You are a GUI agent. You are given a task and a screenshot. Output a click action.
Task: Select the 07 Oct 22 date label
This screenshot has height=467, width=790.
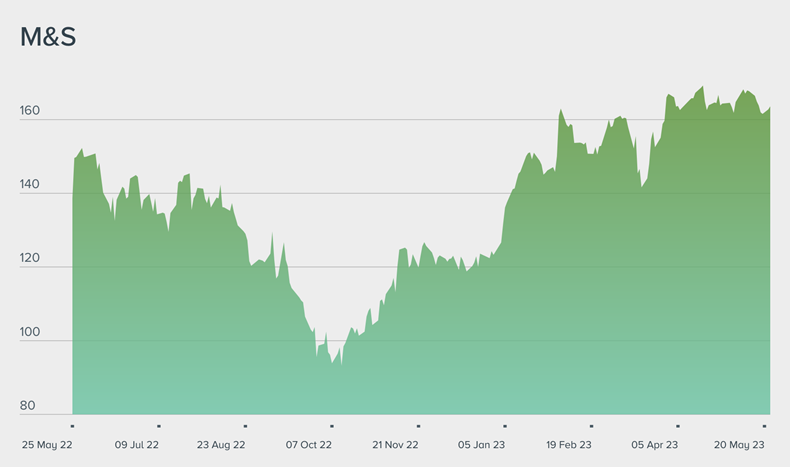point(309,444)
